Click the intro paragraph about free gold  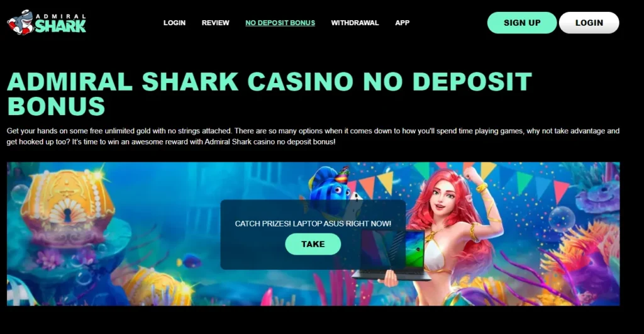tap(313, 136)
